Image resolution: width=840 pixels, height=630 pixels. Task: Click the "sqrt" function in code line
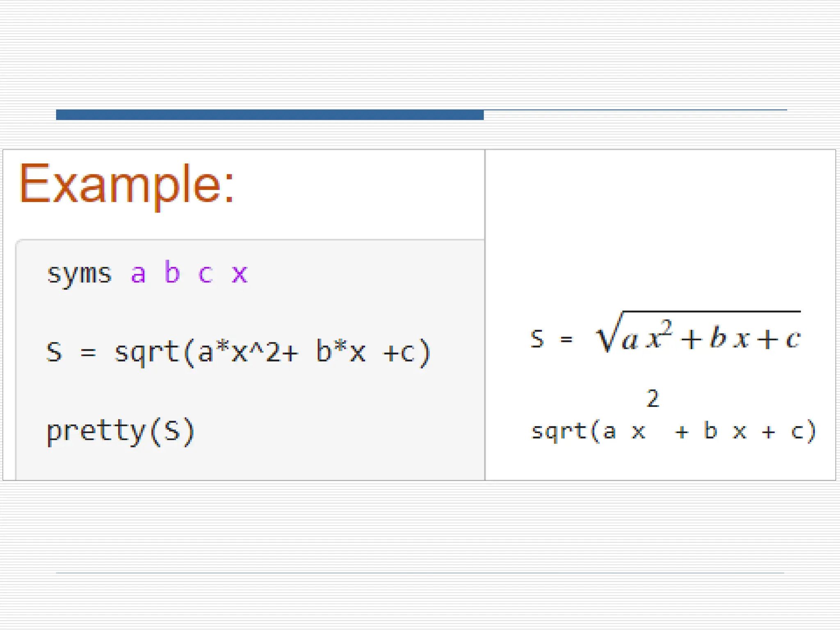pos(147,352)
